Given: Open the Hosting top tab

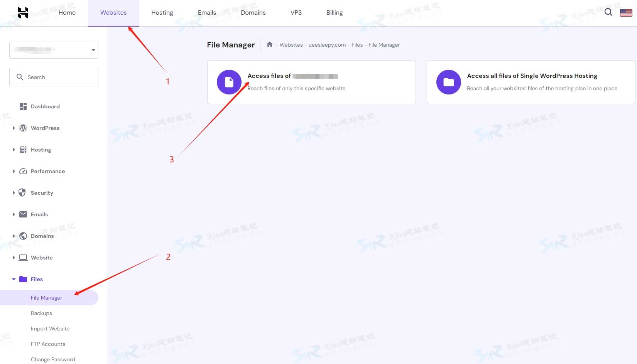Looking at the screenshot, I should tap(162, 13).
